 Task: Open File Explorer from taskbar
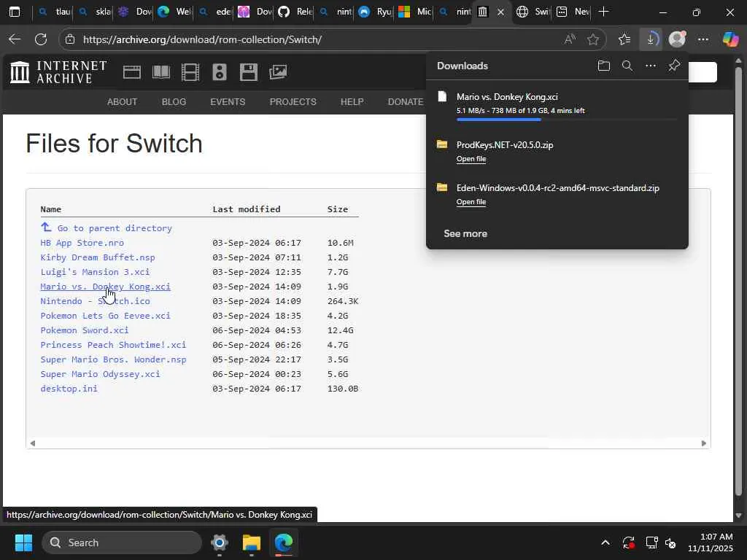pyautogui.click(x=252, y=542)
